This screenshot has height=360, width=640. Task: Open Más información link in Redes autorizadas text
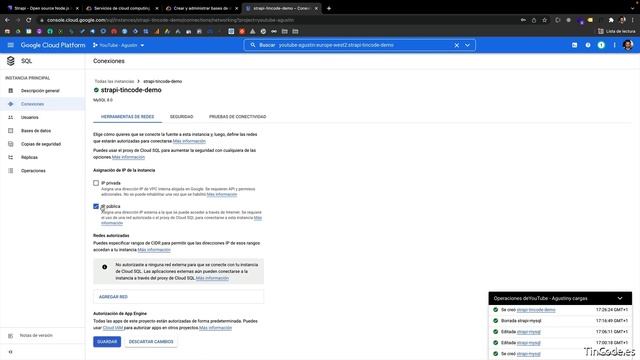(154, 250)
